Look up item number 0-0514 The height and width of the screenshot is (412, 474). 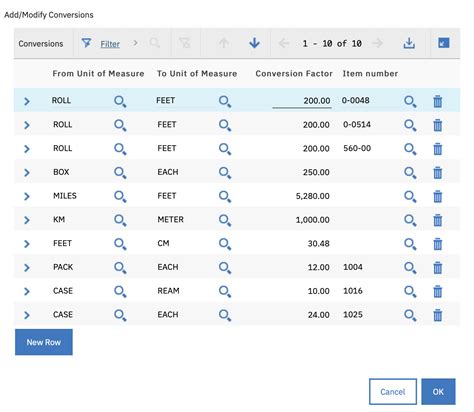click(x=410, y=125)
